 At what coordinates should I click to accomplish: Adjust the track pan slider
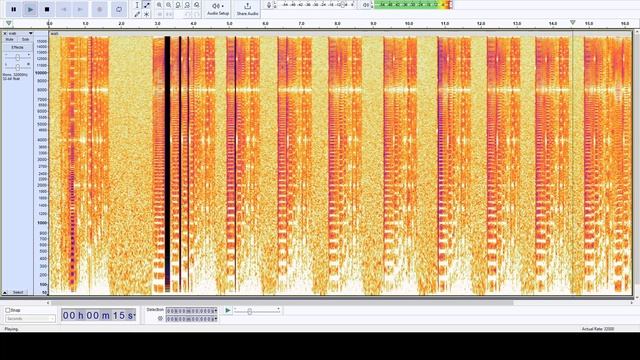tap(17, 67)
